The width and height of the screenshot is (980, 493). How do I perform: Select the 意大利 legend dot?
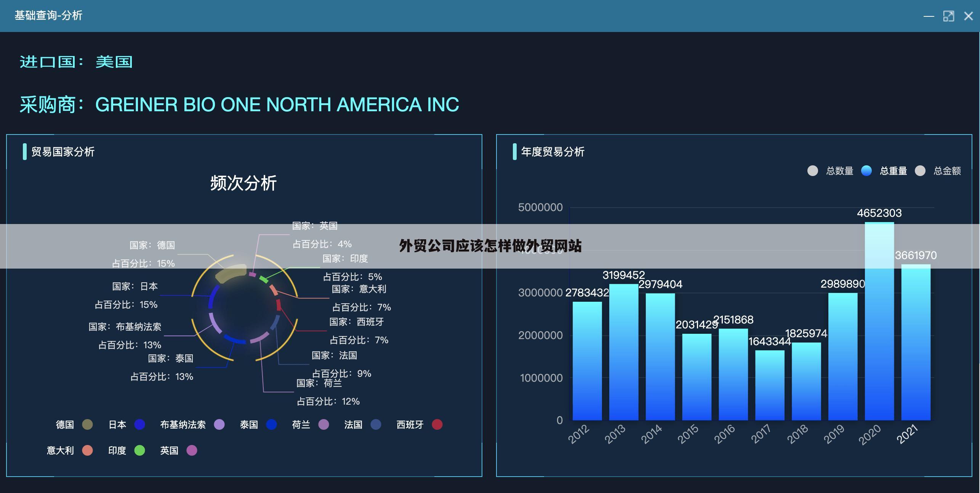click(x=87, y=450)
